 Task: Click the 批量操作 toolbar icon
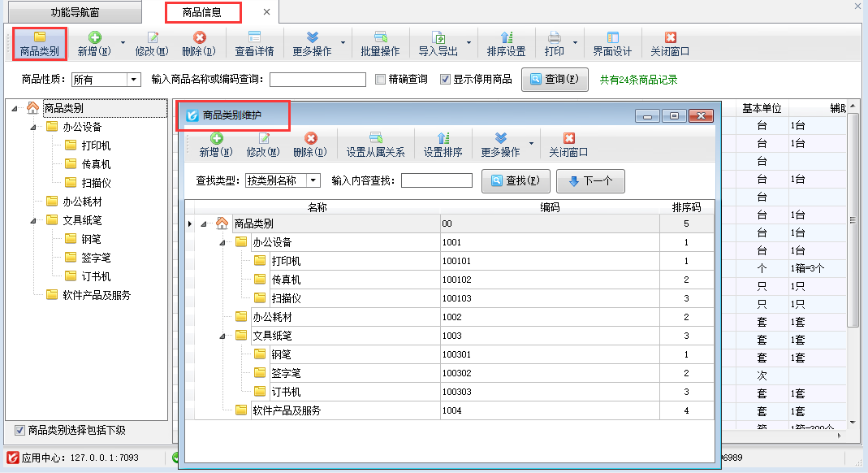pyautogui.click(x=380, y=44)
